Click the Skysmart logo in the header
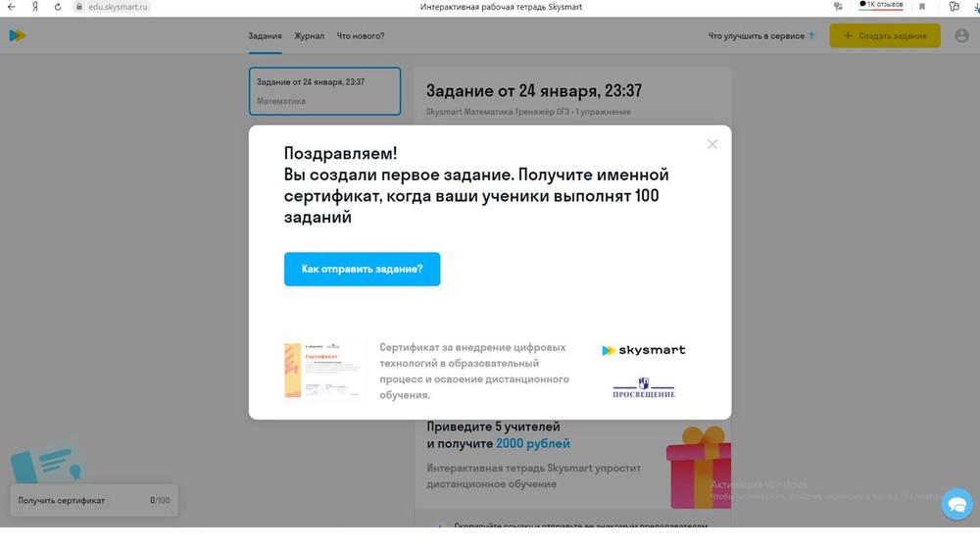The image size is (980, 552). point(18,36)
